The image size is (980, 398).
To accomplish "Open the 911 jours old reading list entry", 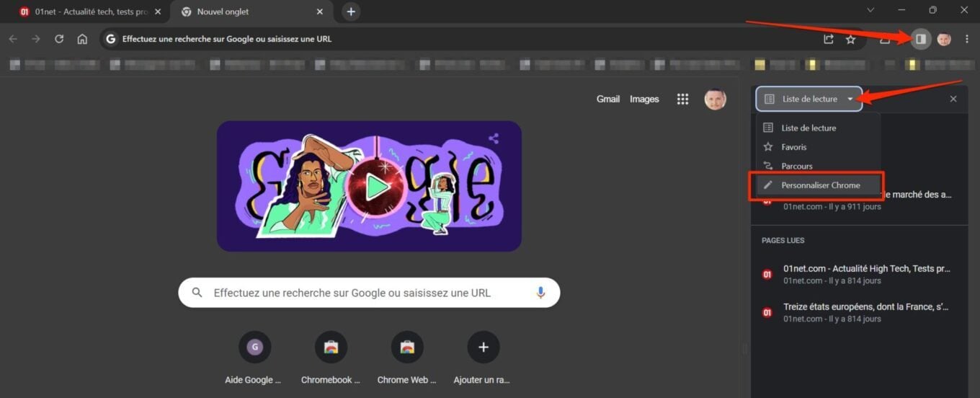I will click(x=860, y=200).
